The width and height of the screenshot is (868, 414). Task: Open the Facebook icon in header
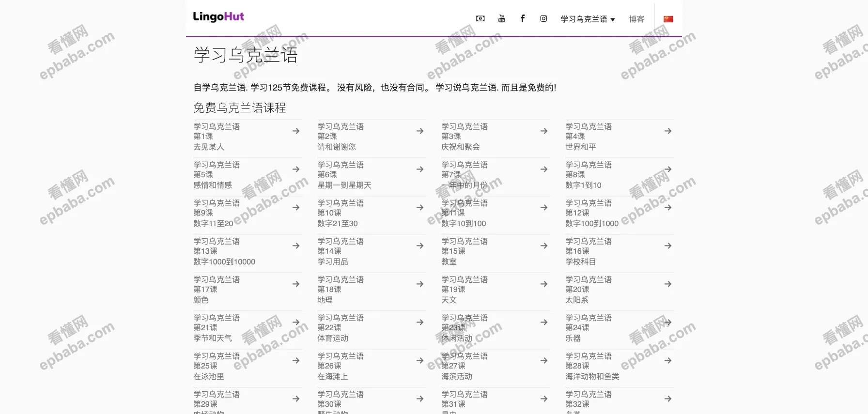tap(523, 19)
